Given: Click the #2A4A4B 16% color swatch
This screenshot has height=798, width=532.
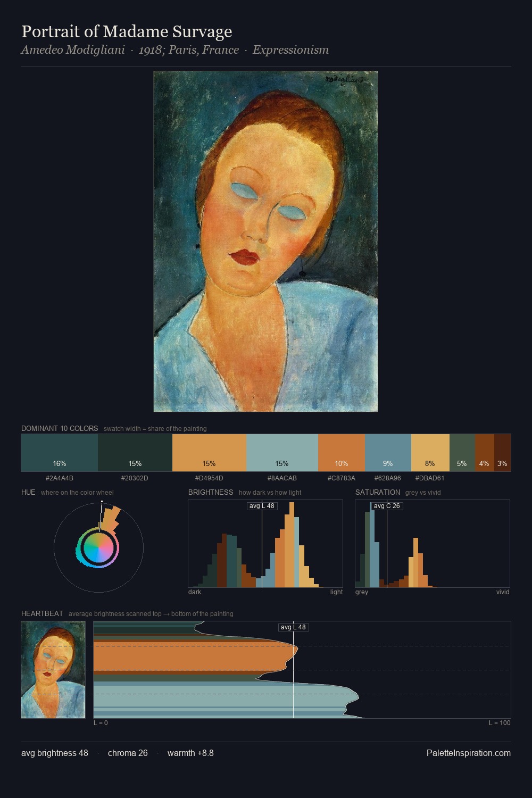Looking at the screenshot, I should click(x=60, y=453).
